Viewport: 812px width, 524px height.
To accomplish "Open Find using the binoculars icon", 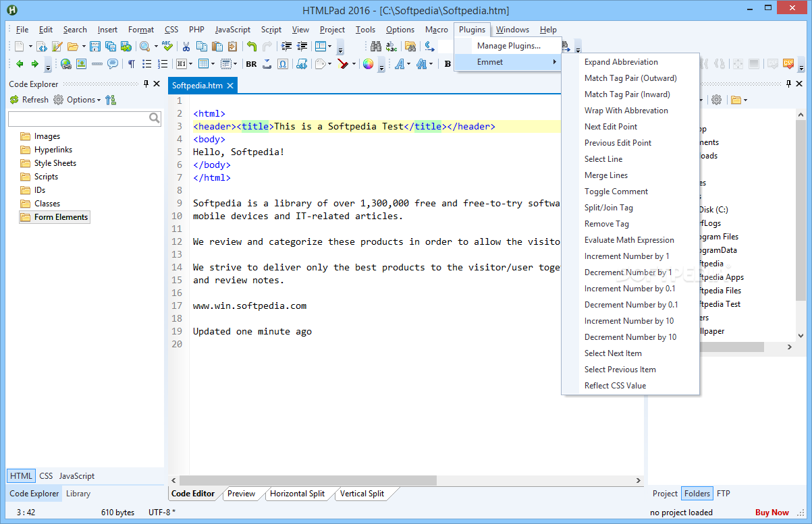I will (376, 47).
